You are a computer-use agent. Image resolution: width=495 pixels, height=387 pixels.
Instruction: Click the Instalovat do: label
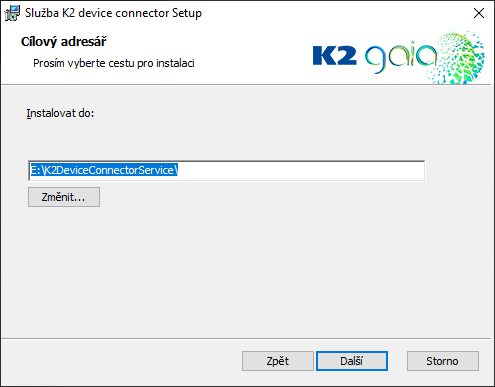60,113
